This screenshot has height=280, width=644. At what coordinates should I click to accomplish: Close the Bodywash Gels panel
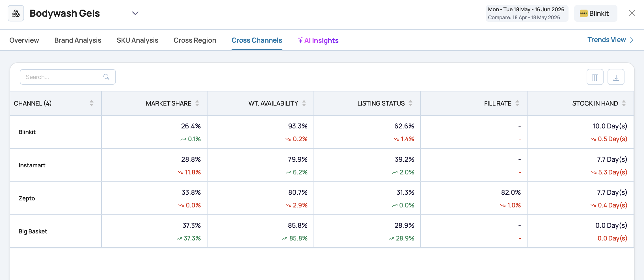click(632, 13)
